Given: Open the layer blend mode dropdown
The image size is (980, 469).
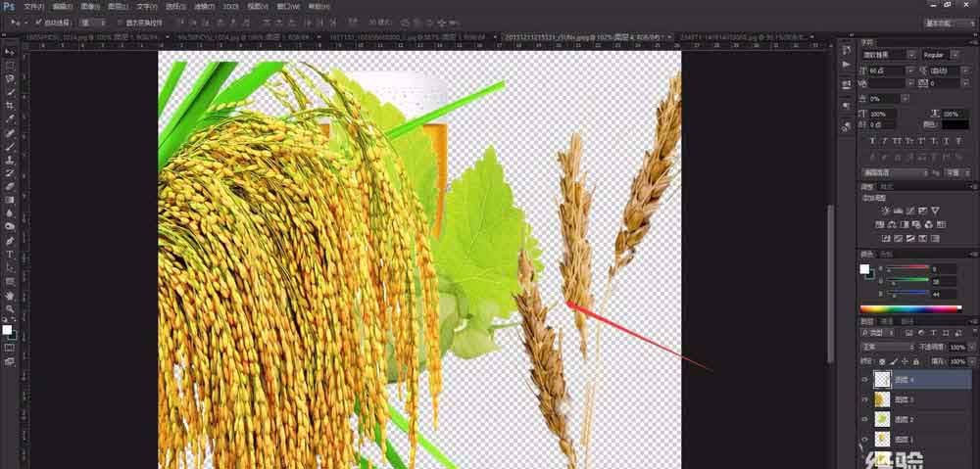Looking at the screenshot, I should click(x=888, y=347).
